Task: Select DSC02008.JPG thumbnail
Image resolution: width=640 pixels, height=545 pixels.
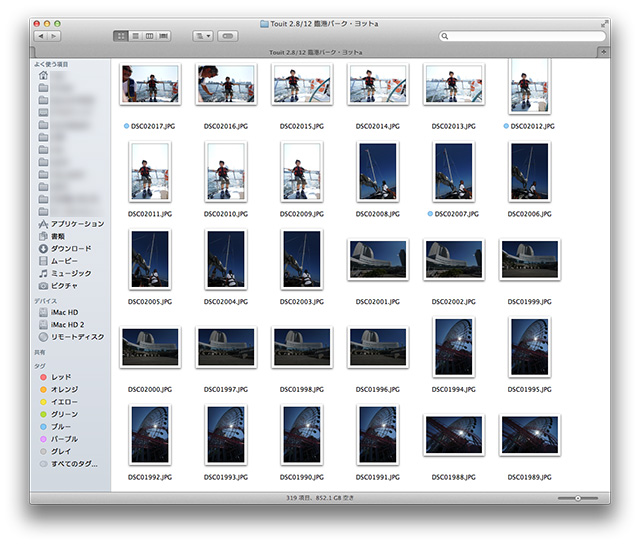Action: [x=378, y=171]
